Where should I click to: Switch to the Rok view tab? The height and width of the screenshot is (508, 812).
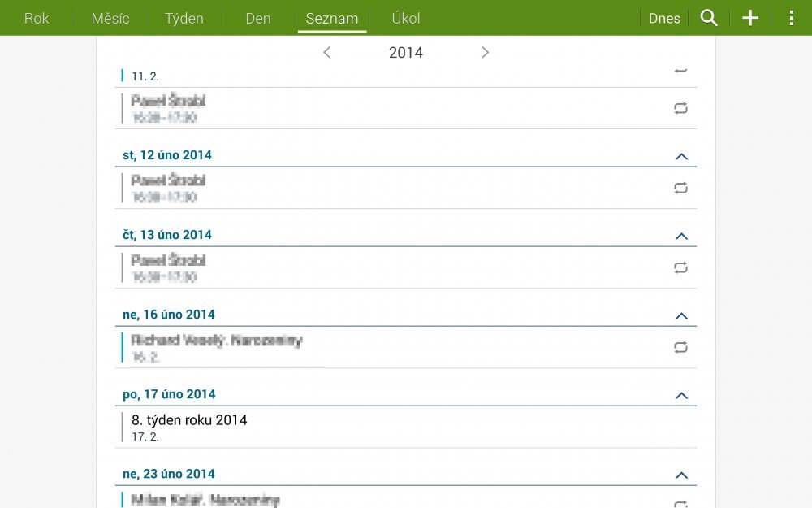(x=37, y=18)
